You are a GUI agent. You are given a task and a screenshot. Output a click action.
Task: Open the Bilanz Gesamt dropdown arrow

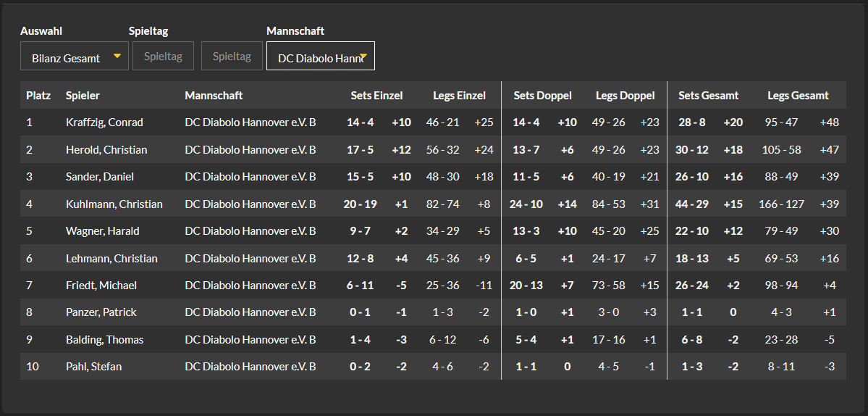(117, 56)
